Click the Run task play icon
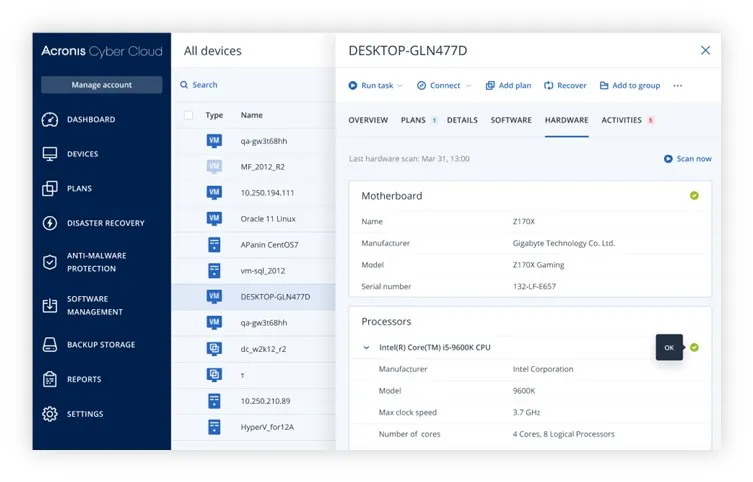 pyautogui.click(x=353, y=85)
